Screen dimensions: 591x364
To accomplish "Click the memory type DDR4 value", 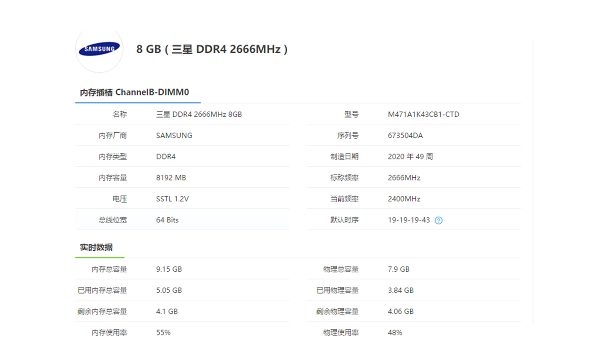I will (x=166, y=157).
